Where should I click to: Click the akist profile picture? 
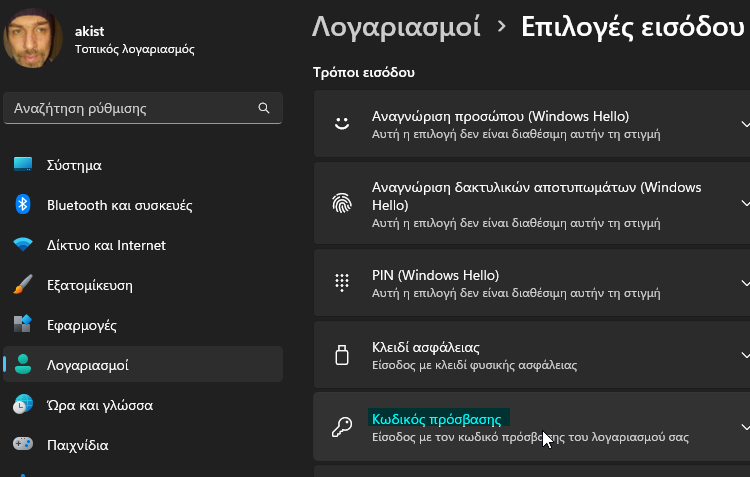click(33, 39)
